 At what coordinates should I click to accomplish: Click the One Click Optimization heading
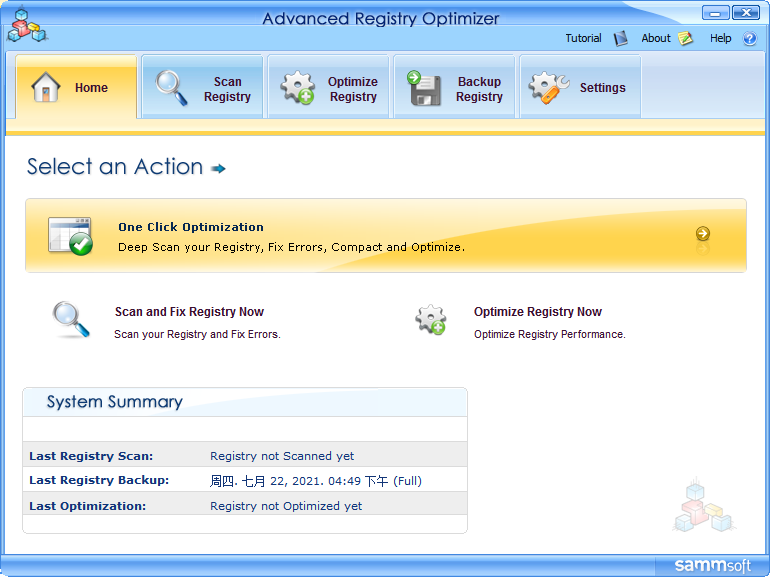coord(191,227)
